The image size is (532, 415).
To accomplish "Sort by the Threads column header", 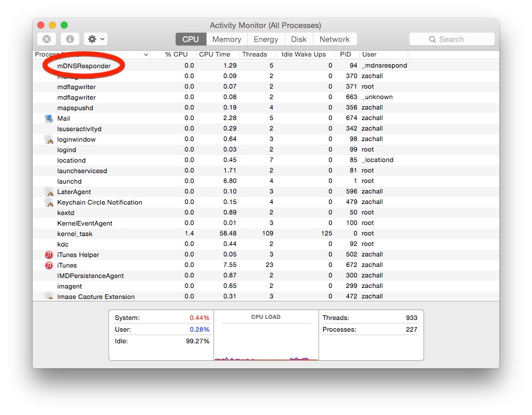I will coord(254,54).
